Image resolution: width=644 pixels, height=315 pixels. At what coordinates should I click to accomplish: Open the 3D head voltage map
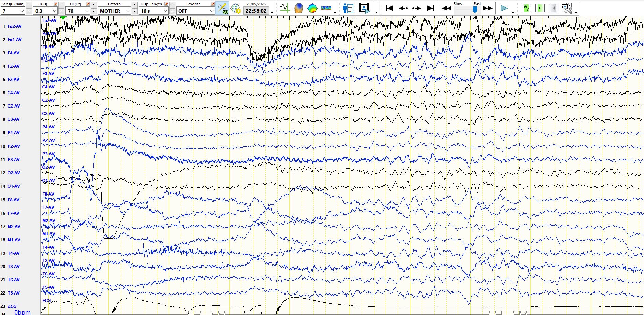(x=299, y=8)
